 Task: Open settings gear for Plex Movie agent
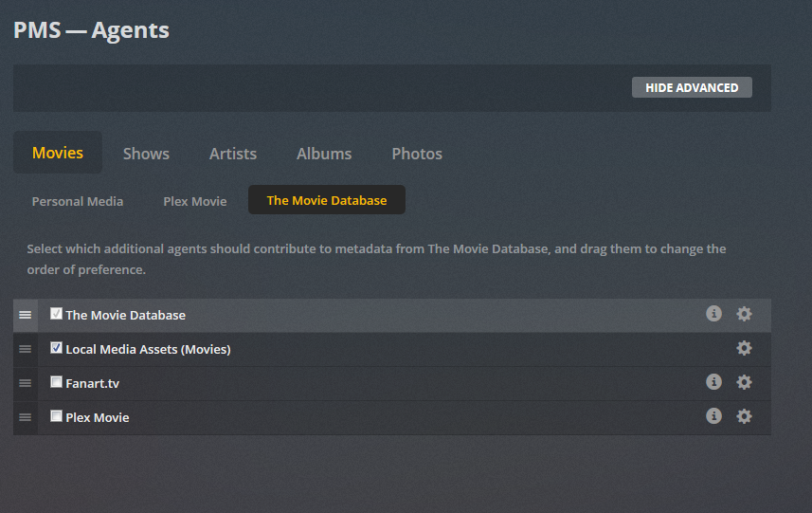tap(744, 416)
